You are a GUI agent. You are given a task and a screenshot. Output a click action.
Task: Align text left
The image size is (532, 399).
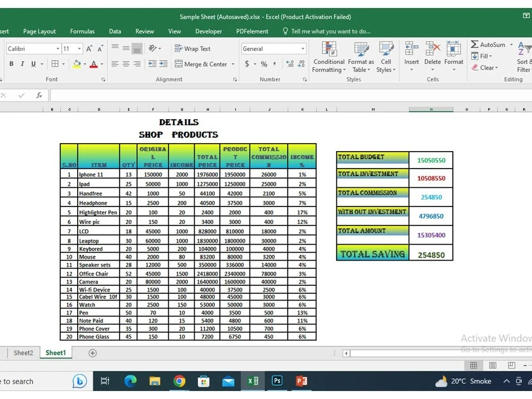click(x=115, y=64)
